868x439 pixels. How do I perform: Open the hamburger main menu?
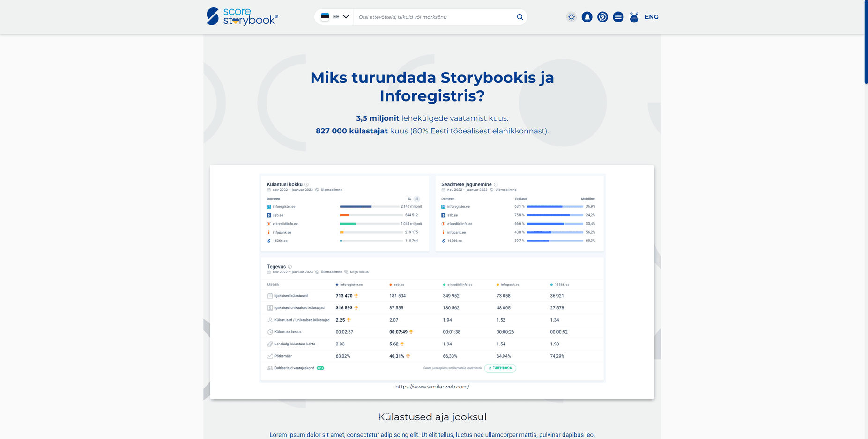pos(618,17)
